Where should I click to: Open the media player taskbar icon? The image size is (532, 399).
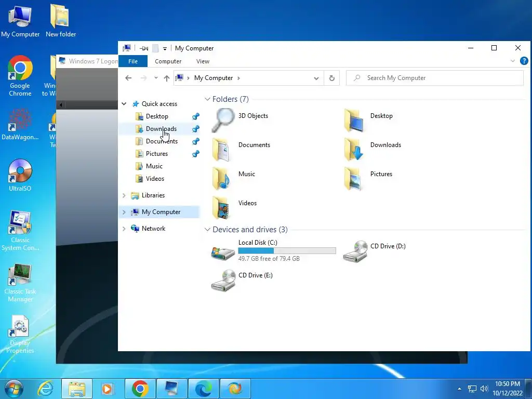[x=108, y=389]
